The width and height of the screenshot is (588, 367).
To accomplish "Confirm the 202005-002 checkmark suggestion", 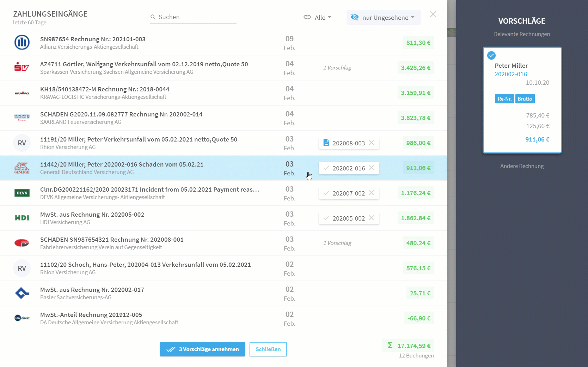I will tap(326, 218).
